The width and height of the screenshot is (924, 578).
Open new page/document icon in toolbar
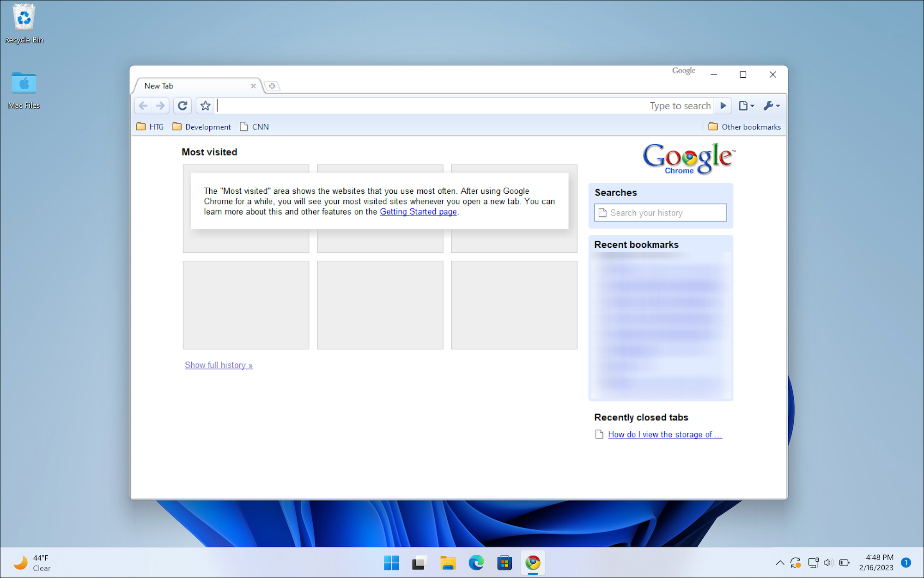(745, 105)
